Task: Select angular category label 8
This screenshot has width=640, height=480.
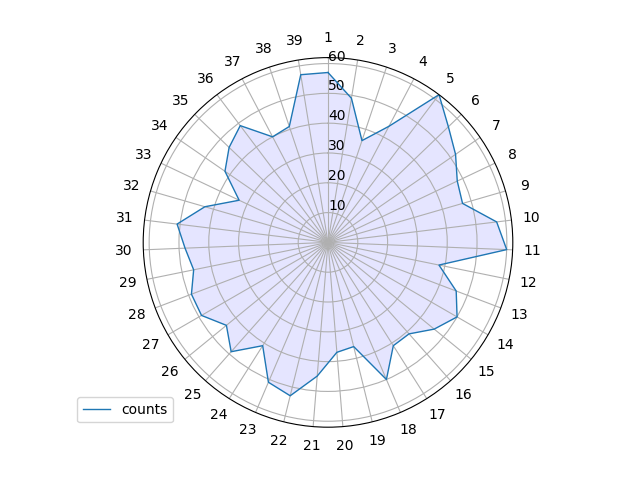Action: click(512, 154)
